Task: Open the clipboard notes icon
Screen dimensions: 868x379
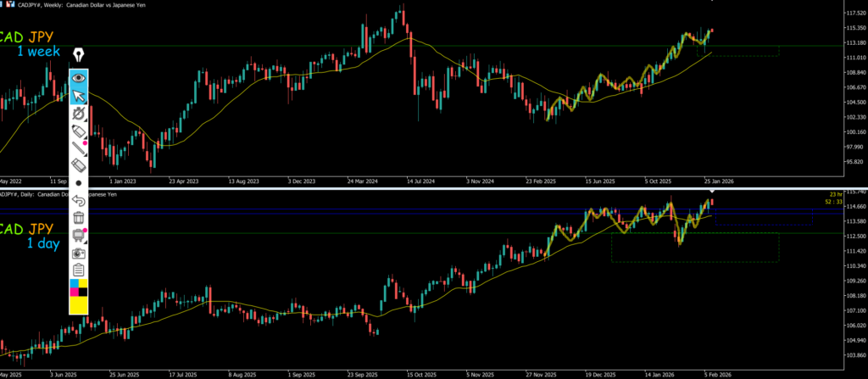Action: coord(79,270)
